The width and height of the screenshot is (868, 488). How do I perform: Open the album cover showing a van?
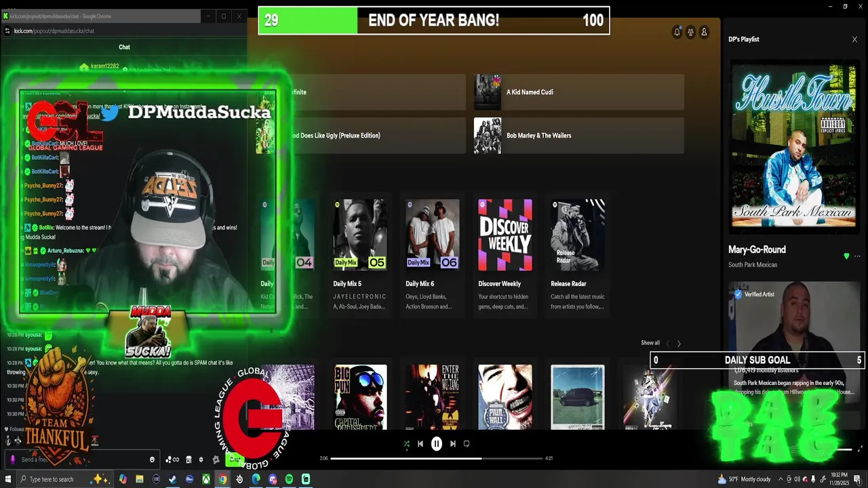pyautogui.click(x=578, y=397)
